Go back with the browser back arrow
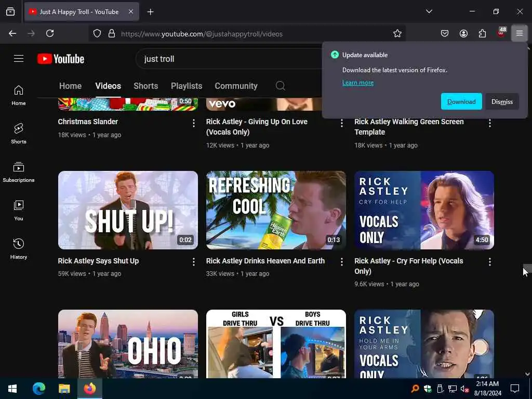The height and width of the screenshot is (399, 532). [x=12, y=33]
